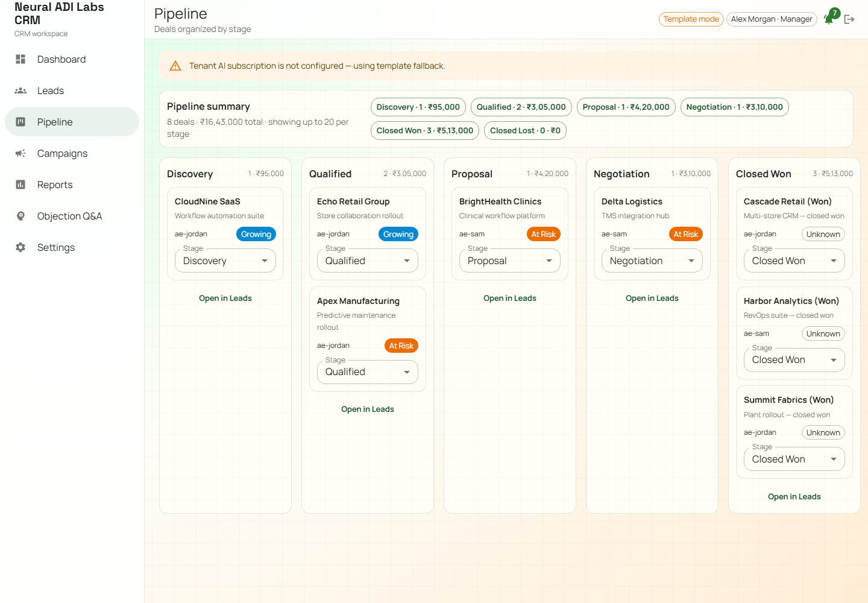Image resolution: width=868 pixels, height=603 pixels.
Task: Click CloudNine SaaS deal title
Action: click(x=207, y=201)
